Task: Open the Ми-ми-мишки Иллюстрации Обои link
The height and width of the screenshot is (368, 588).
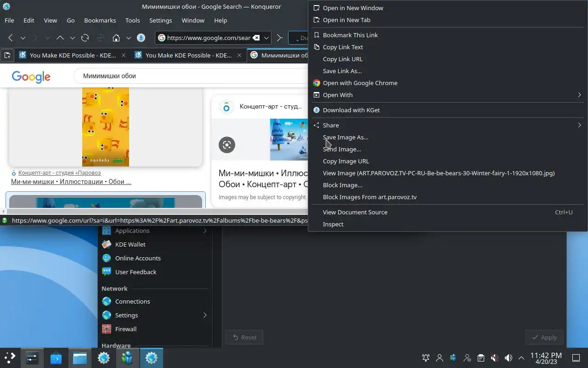Action: [71, 182]
